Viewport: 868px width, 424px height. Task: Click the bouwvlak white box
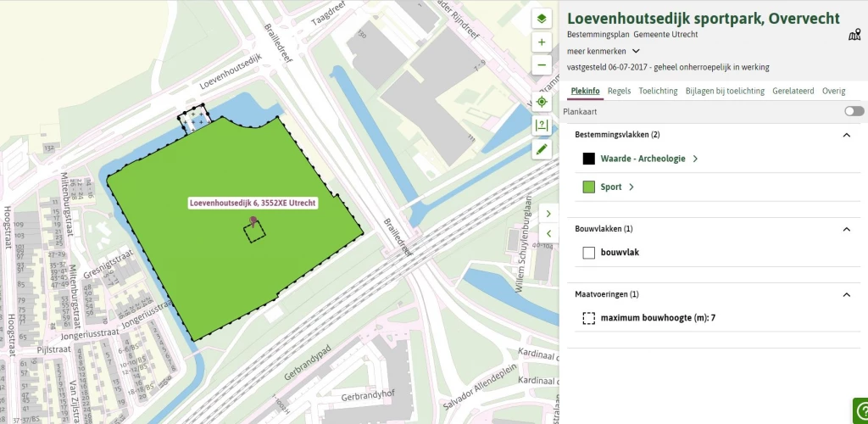pos(589,252)
